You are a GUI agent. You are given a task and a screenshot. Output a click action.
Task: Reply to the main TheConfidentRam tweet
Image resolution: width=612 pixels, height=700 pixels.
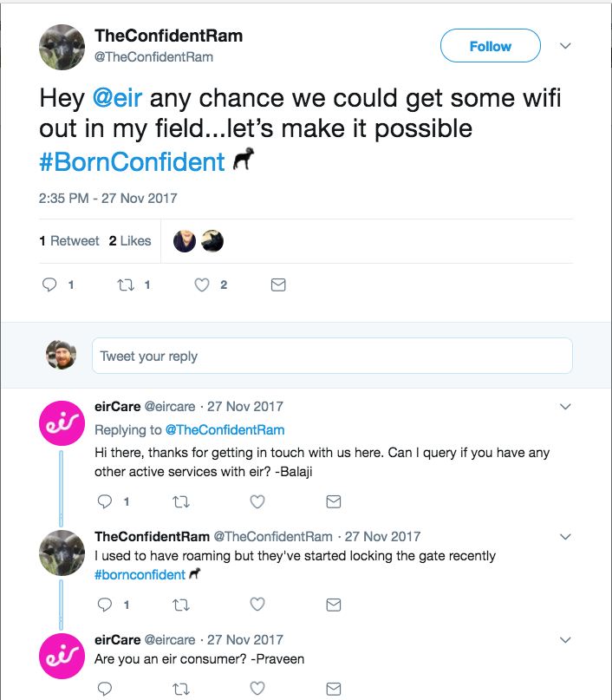(50, 285)
